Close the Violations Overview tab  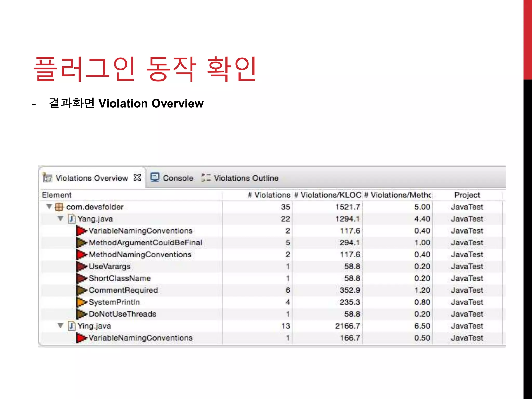tap(137, 177)
